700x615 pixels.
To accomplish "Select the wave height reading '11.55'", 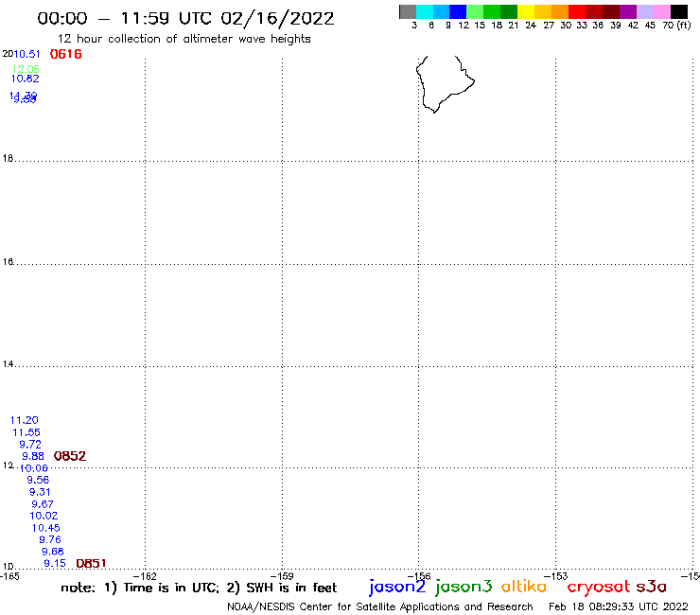I will tap(26, 432).
